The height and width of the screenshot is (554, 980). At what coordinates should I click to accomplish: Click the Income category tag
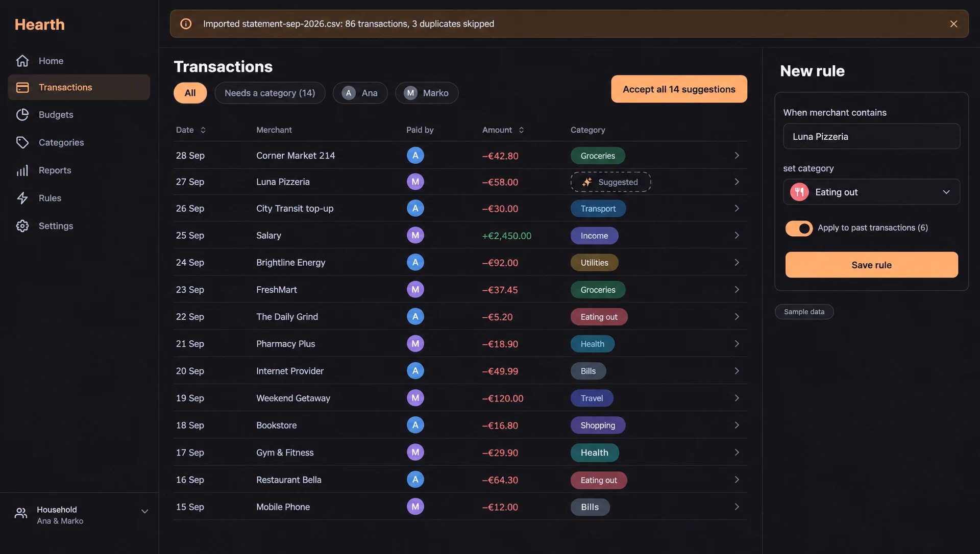(x=594, y=236)
